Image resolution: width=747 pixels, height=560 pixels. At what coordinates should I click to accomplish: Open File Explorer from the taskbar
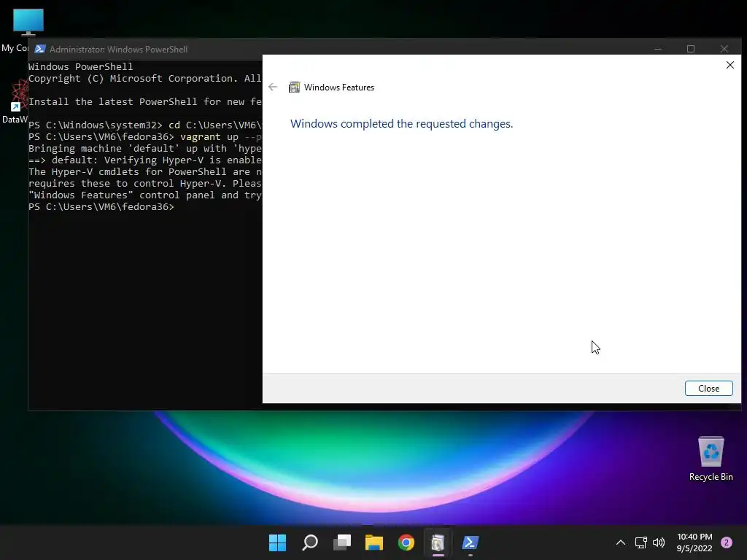(x=374, y=542)
